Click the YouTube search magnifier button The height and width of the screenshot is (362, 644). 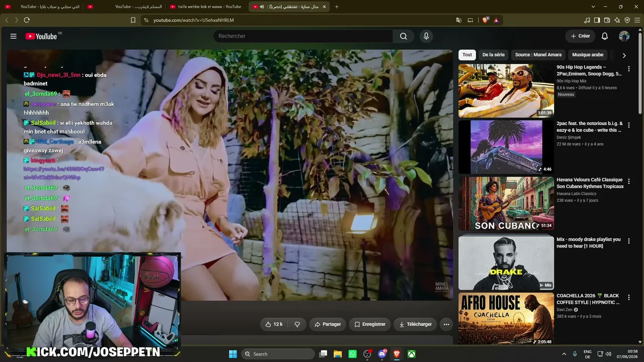404,36
